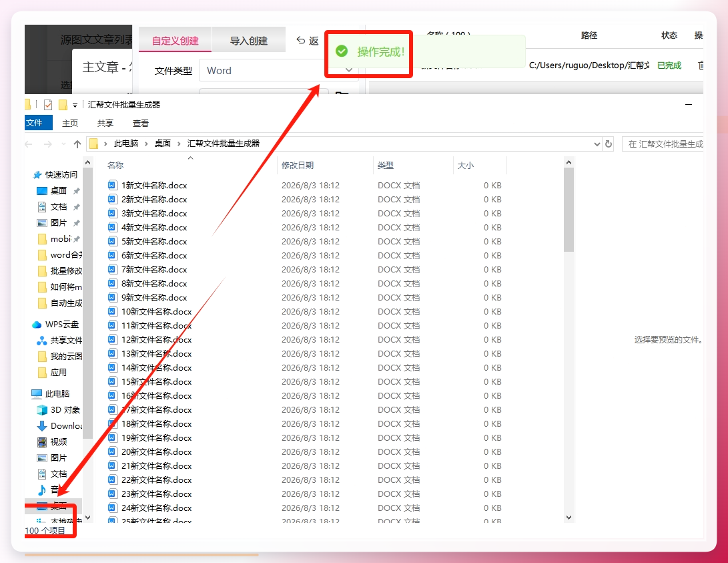Select file 9新文件名称.docx
The image size is (728, 563).
tap(154, 297)
